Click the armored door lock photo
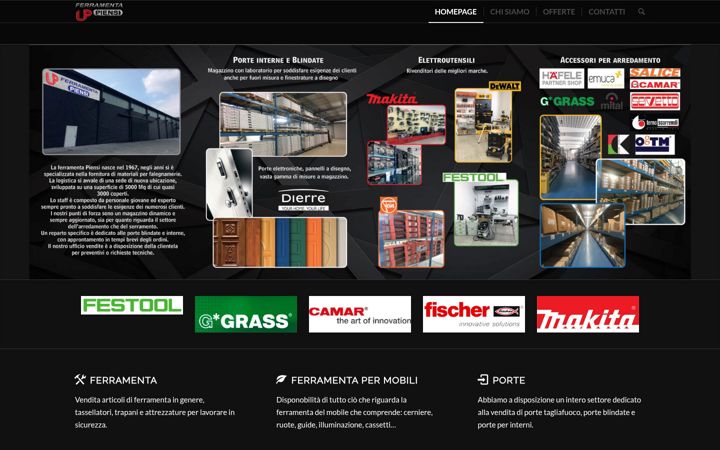Screen dimensions: 720x450 229,184
